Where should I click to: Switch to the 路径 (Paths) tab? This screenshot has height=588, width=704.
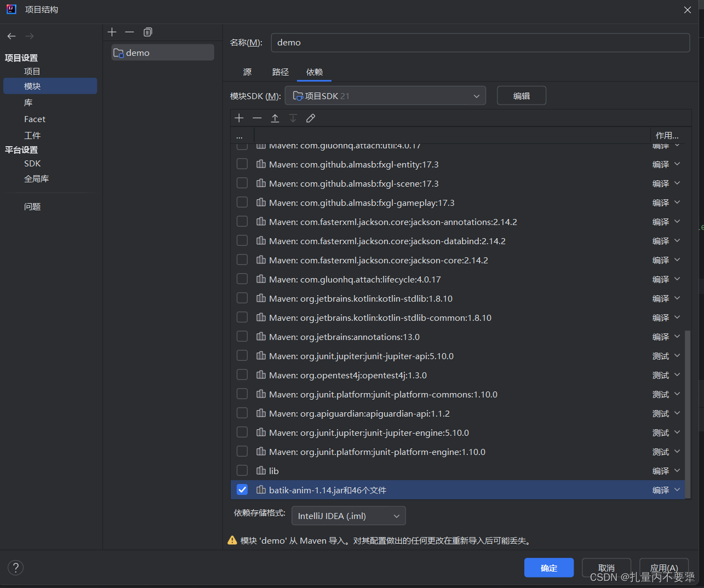pos(281,72)
